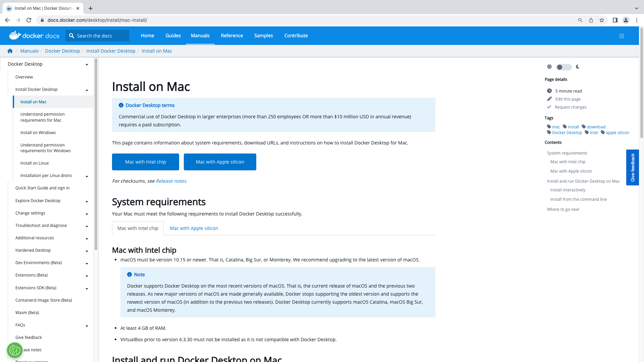644x362 pixels.
Task: Click the Give feedback side tab
Action: pos(633,167)
